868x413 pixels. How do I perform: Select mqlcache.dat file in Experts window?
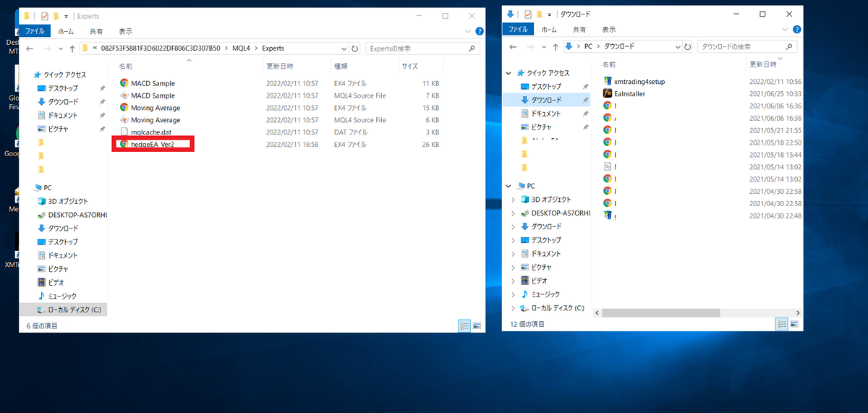pos(150,132)
